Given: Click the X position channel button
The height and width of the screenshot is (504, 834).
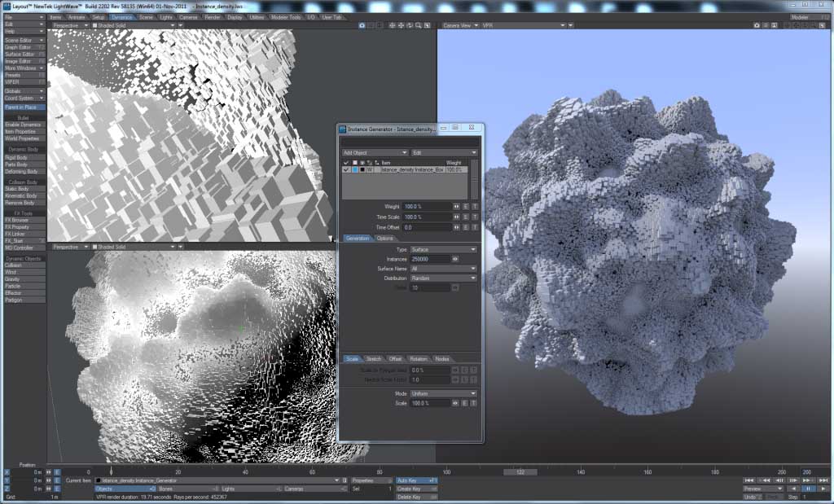Looking at the screenshot, I should click(7, 472).
